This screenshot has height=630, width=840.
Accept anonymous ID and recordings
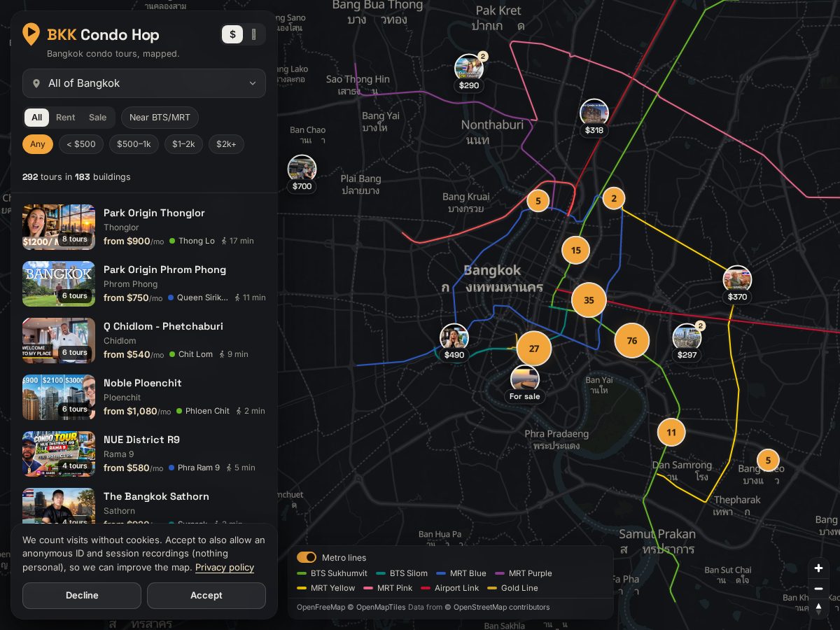coord(206,596)
